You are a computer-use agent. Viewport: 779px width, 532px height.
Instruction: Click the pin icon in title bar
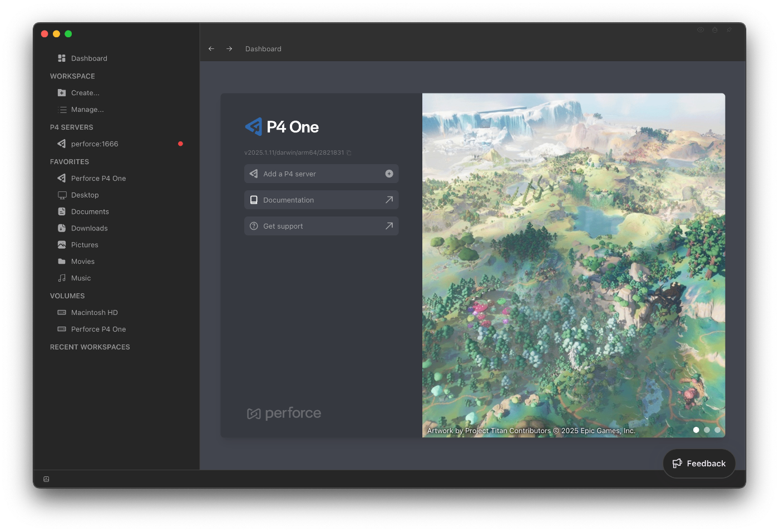[x=729, y=30]
